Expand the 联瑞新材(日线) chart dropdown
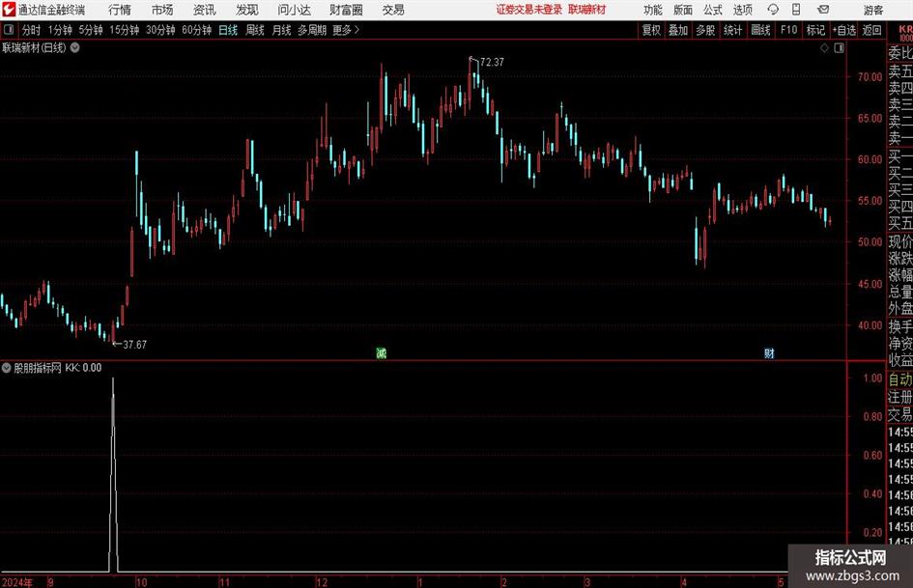 click(75, 47)
